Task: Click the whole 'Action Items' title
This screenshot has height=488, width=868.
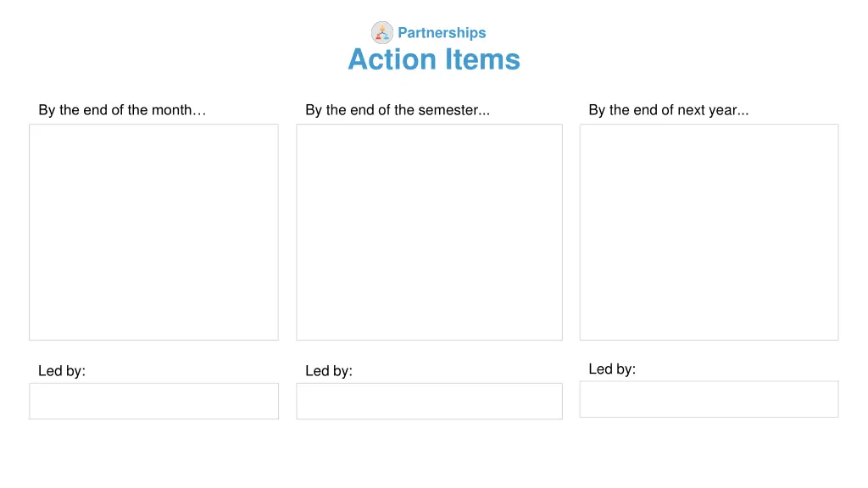Action: [435, 59]
